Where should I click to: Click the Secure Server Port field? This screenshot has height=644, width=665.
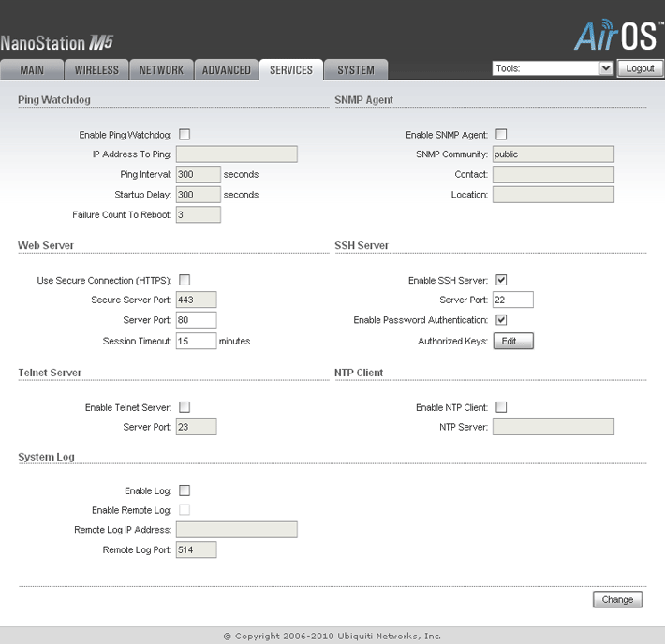(197, 300)
